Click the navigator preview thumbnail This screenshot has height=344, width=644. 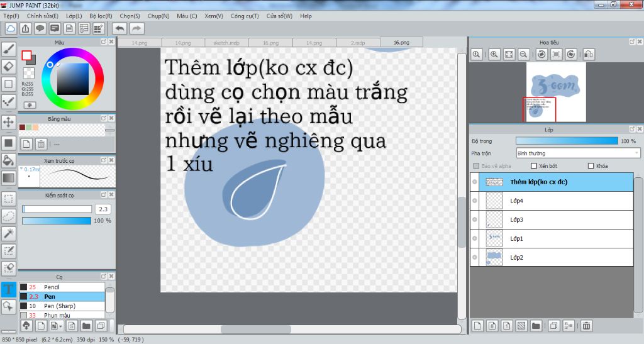click(x=556, y=92)
